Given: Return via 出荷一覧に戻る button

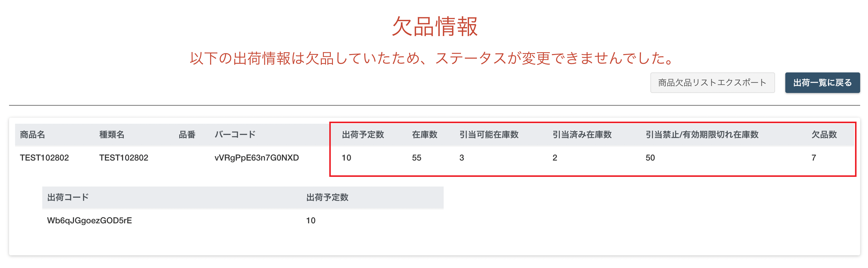Looking at the screenshot, I should (x=822, y=83).
